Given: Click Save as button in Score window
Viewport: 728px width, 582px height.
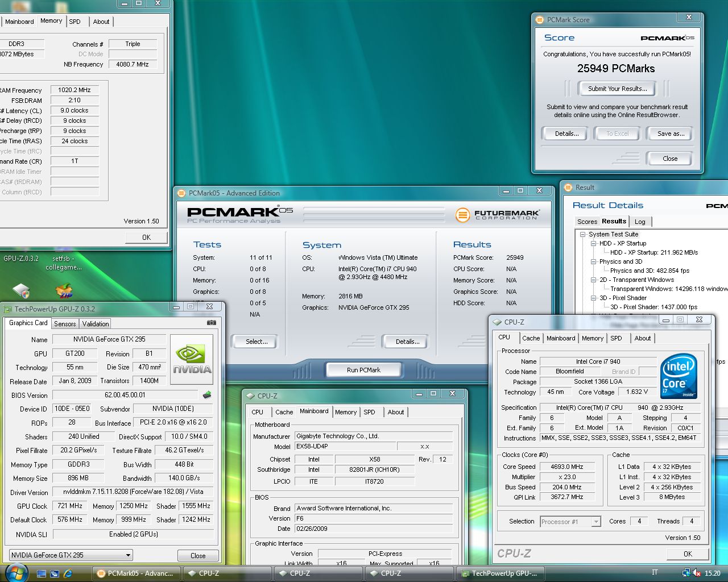Looking at the screenshot, I should tap(671, 134).
